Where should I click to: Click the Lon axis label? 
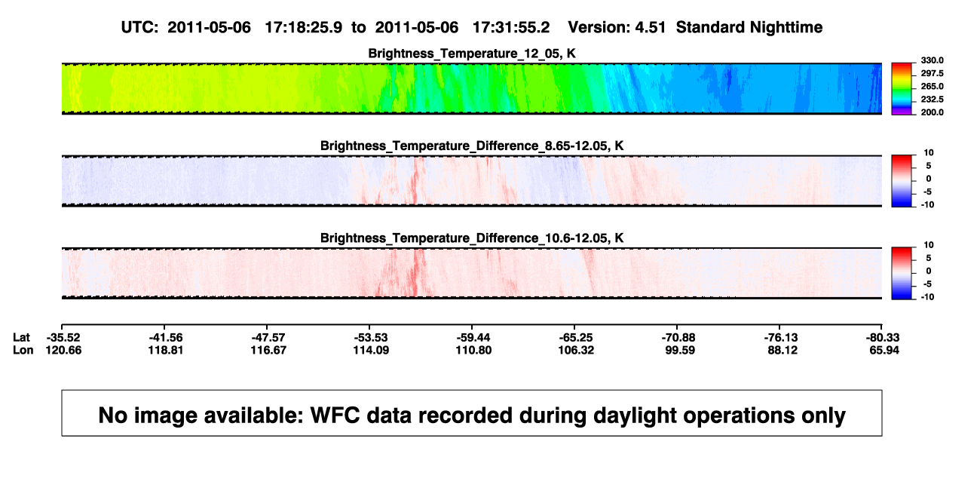click(x=23, y=350)
